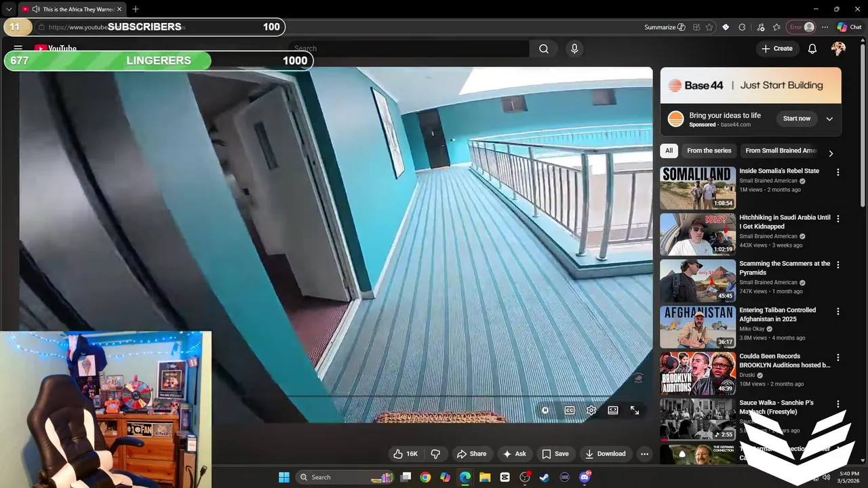Open the player settings gear
This screenshot has height=488, width=868.
tap(591, 410)
